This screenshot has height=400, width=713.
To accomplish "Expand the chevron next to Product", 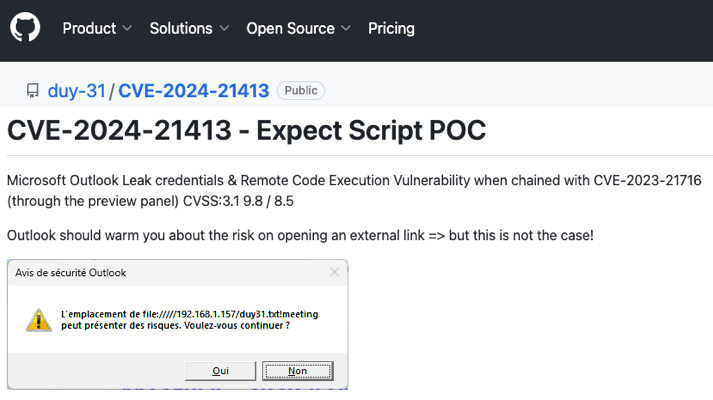I will point(127,29).
